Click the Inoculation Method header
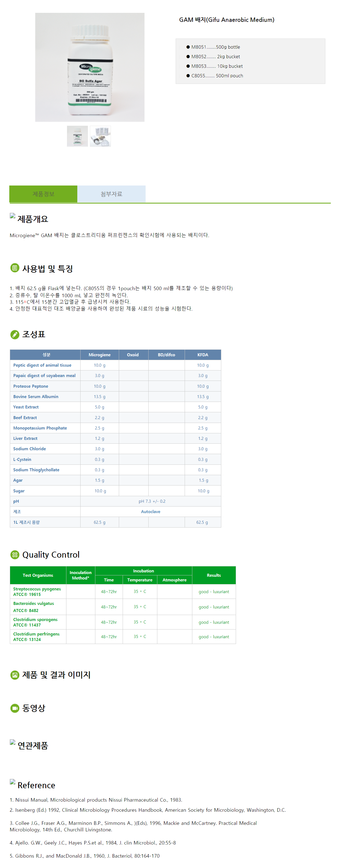This screenshot has height=868, width=339. pos(81,575)
